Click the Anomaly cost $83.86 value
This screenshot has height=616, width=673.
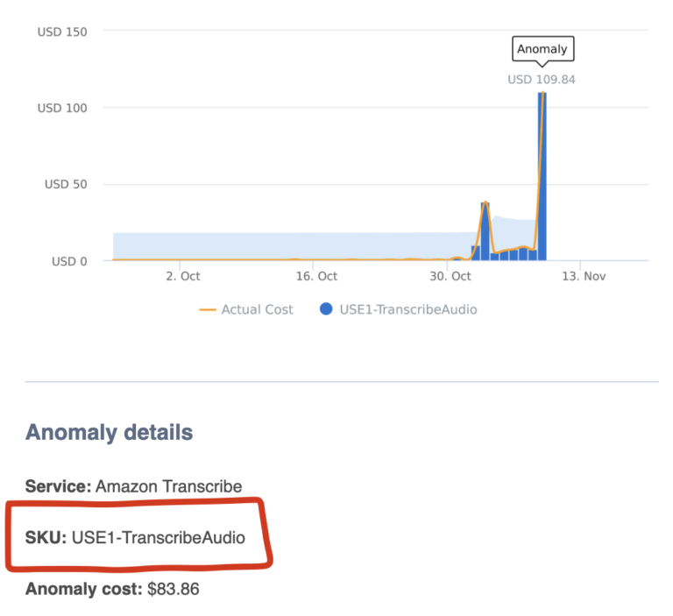point(173,589)
